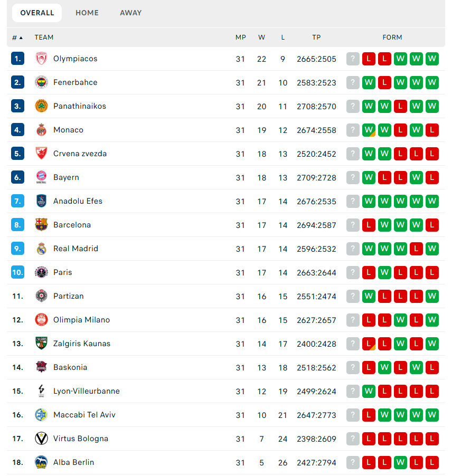Screen dimensions: 452x476
Task: Click the Zalgiris Kaunas green logo
Action: click(41, 344)
